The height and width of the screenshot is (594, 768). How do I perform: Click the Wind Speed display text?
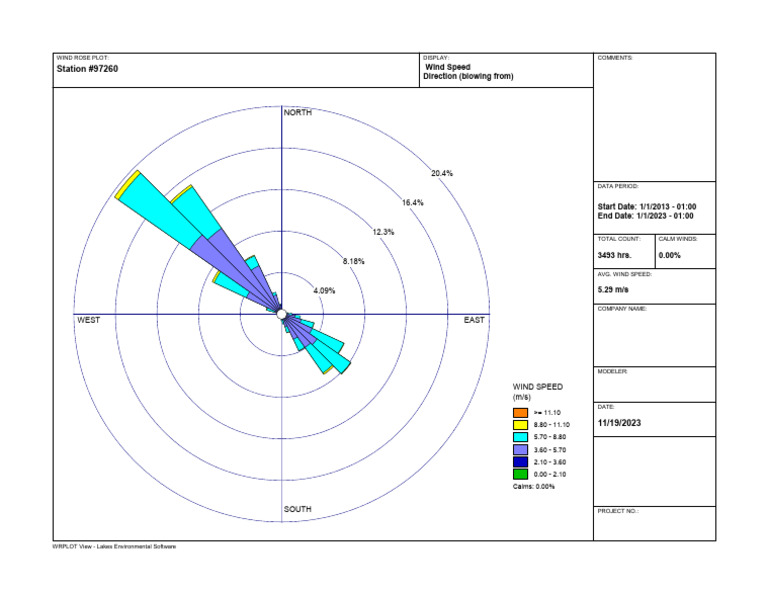tap(448, 67)
